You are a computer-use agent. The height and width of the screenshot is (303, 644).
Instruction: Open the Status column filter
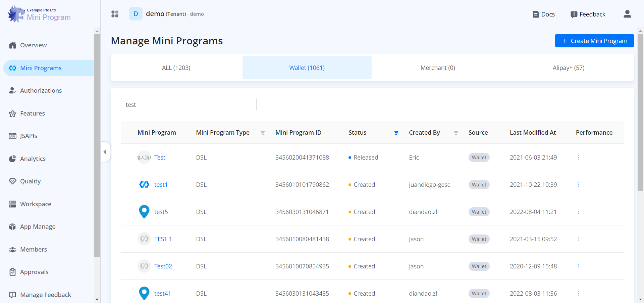click(396, 133)
